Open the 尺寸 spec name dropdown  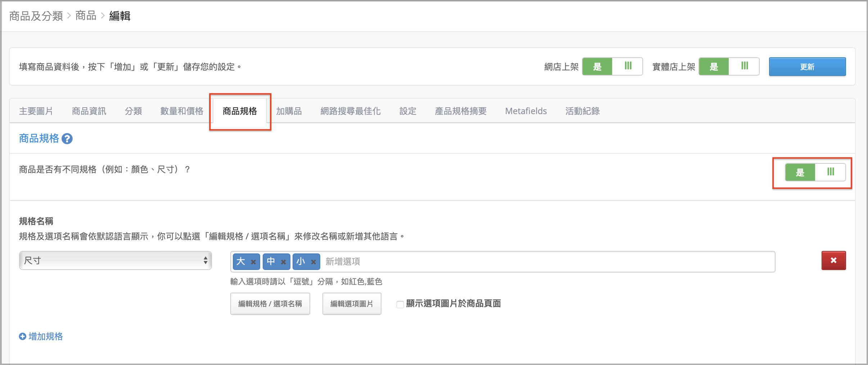[x=115, y=260]
